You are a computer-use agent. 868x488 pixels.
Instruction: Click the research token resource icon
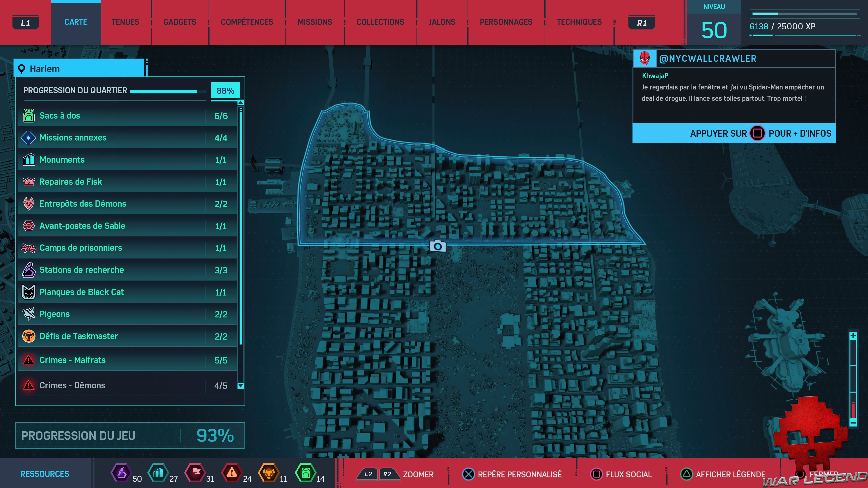point(121,473)
